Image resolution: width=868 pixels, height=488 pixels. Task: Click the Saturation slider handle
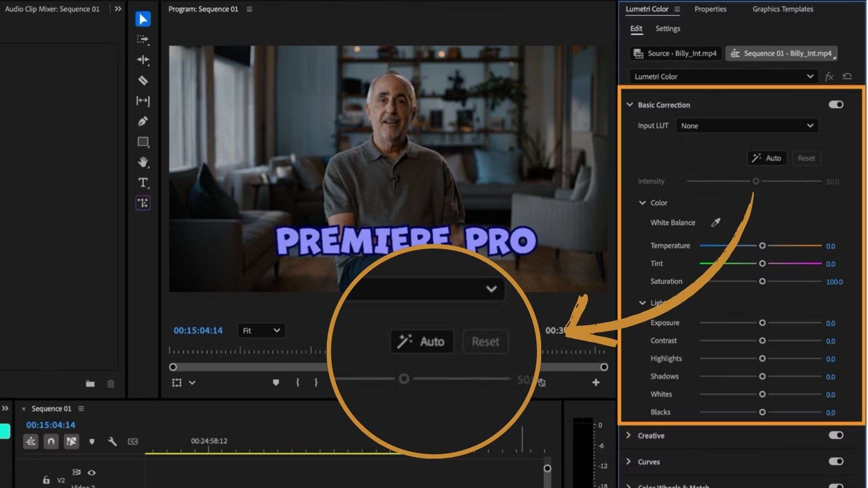click(x=762, y=282)
